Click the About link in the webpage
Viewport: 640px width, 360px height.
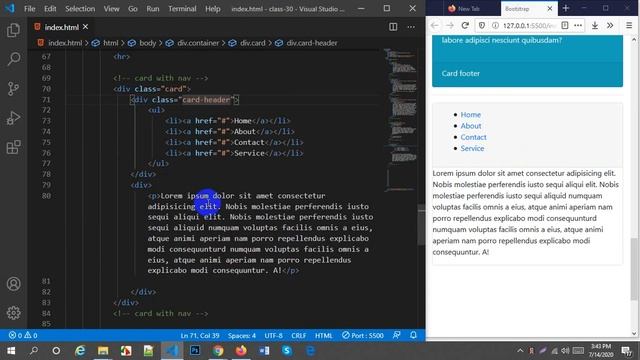(x=471, y=126)
